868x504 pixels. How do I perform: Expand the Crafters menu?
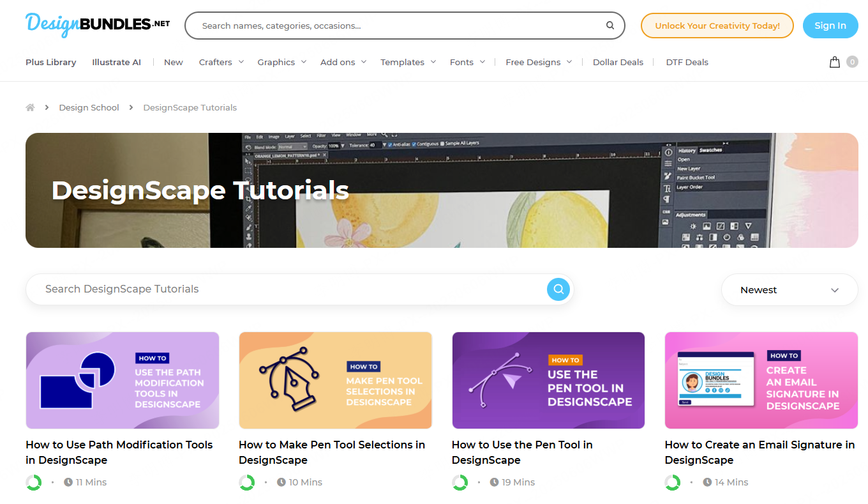point(221,62)
